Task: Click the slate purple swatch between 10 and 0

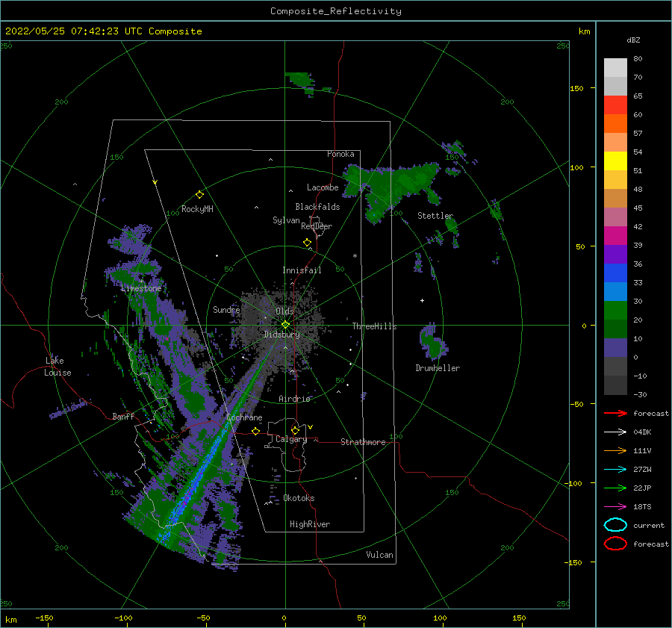Action: point(615,348)
